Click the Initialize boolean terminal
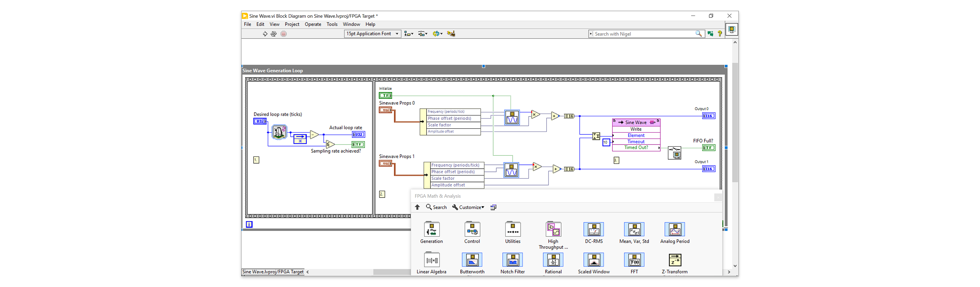Screen dimensions: 980x287 (385, 95)
